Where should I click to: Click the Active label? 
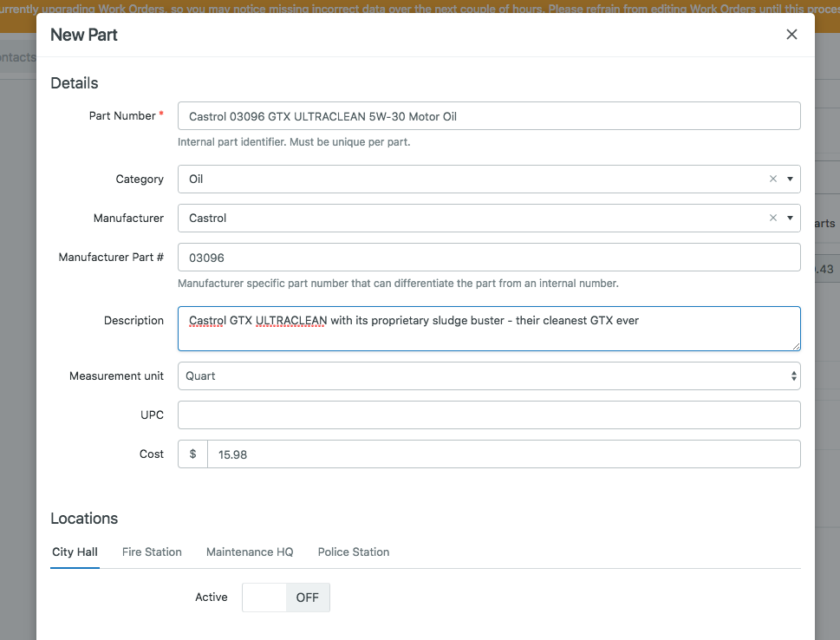pos(211,598)
